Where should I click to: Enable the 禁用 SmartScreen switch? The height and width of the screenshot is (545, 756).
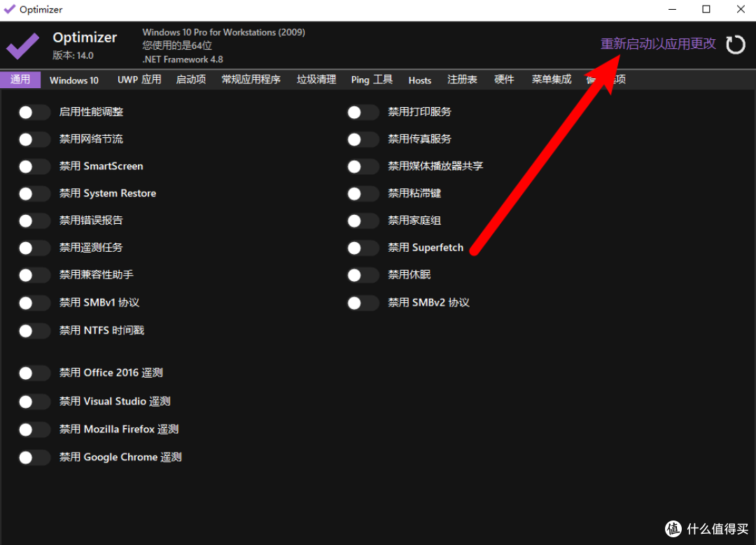(x=34, y=167)
